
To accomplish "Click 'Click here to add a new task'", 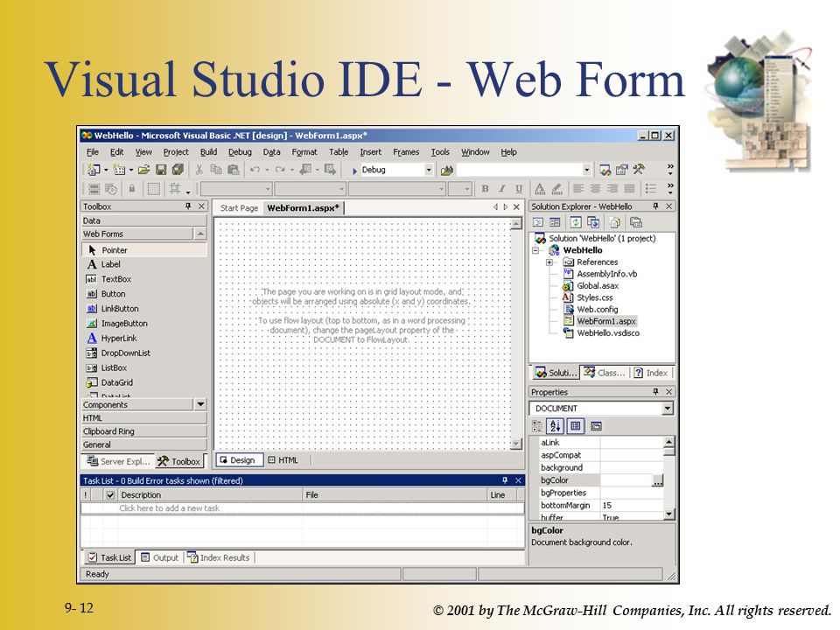I will pos(169,507).
